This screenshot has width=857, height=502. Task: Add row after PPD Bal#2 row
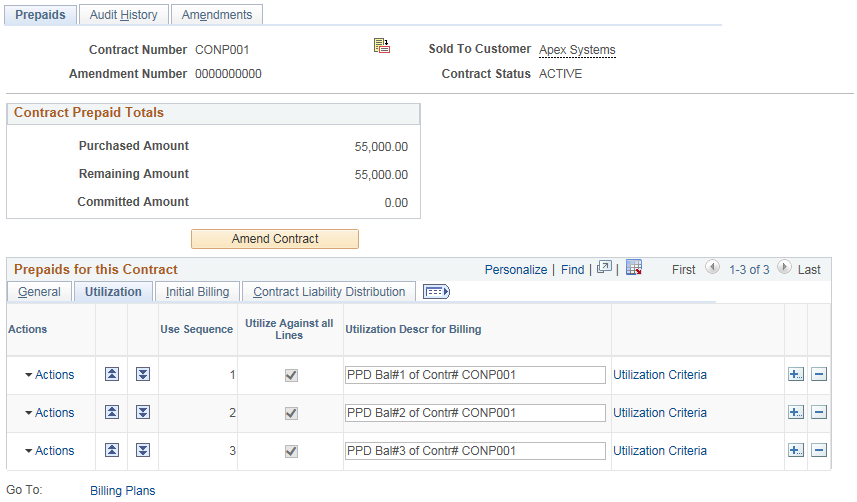(x=796, y=412)
